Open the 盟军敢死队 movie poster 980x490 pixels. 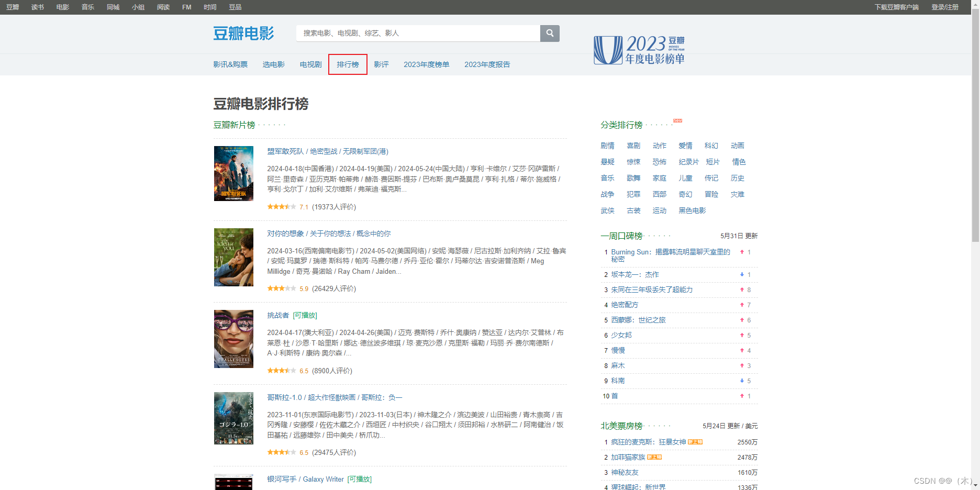233,173
